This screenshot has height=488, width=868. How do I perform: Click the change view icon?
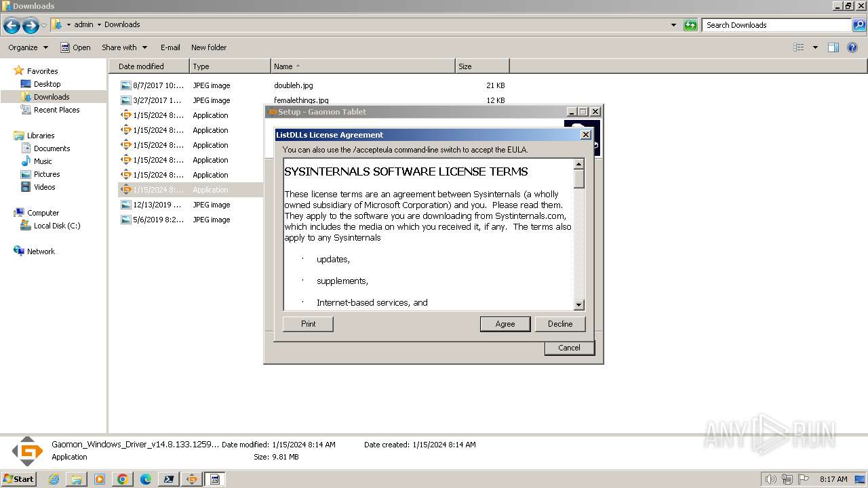point(799,47)
